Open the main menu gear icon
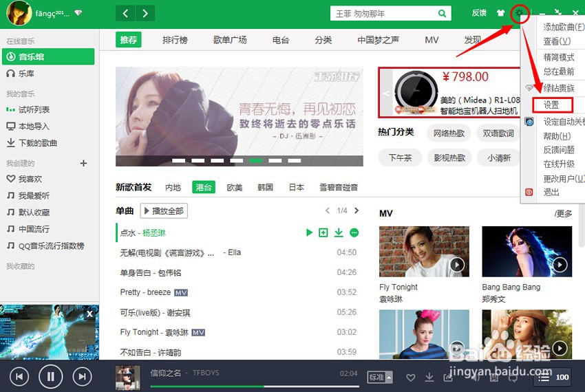Screen dimensions: 585x392 click(x=520, y=14)
